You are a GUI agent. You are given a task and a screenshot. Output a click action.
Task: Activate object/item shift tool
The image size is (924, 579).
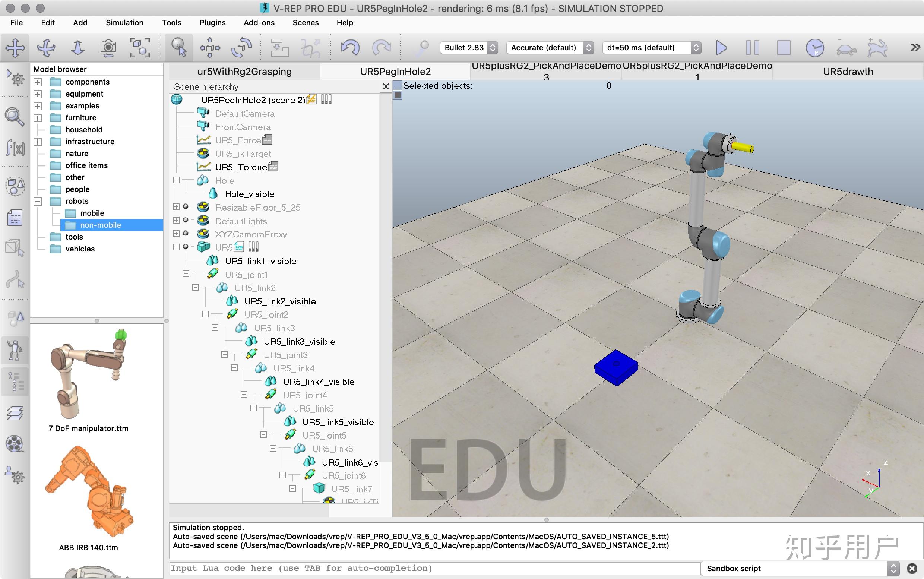209,48
